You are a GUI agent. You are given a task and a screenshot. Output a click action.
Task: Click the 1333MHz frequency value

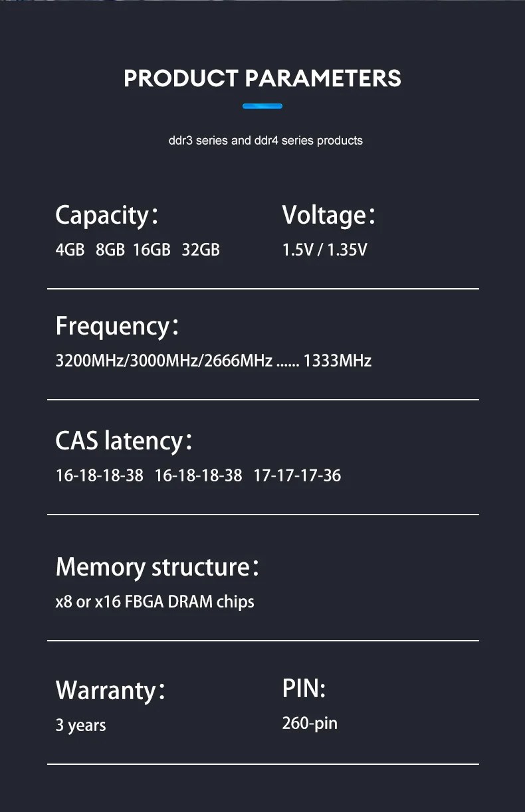338,361
